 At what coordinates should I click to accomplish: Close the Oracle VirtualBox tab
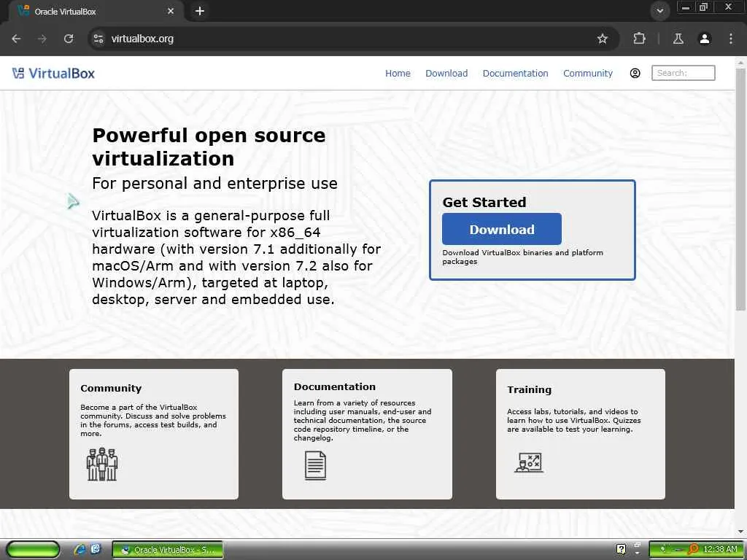pos(171,11)
